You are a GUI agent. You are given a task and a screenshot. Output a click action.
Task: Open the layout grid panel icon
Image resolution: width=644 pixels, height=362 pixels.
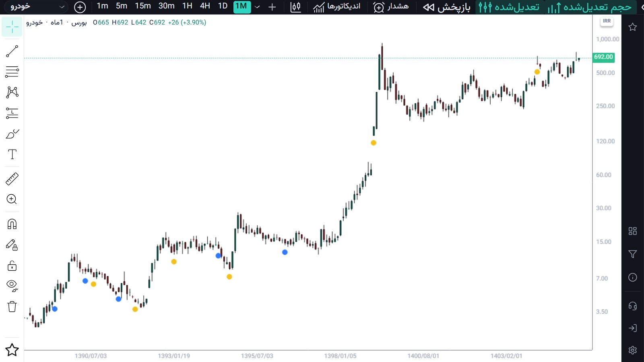(x=633, y=231)
